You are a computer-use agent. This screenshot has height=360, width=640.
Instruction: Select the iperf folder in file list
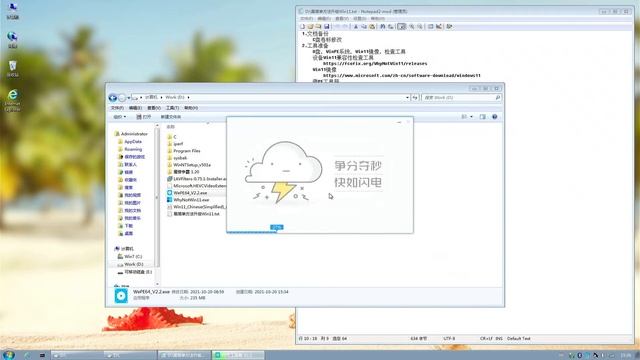point(176,144)
